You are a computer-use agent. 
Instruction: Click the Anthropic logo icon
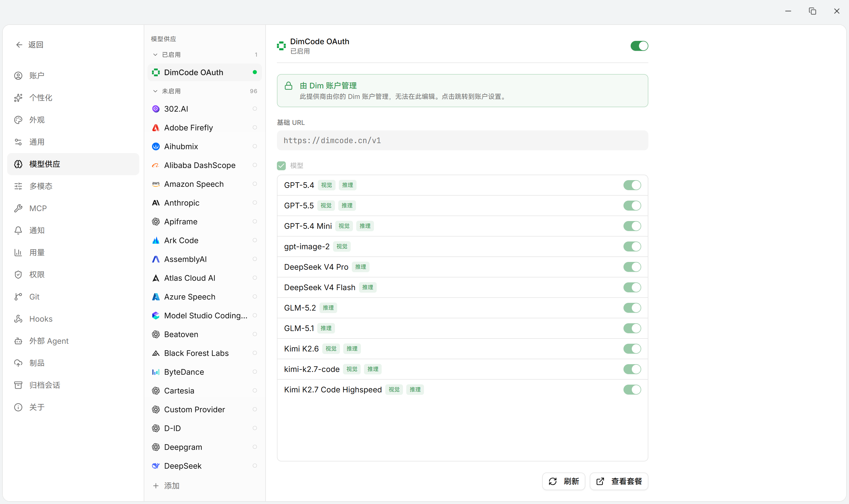[x=156, y=203]
